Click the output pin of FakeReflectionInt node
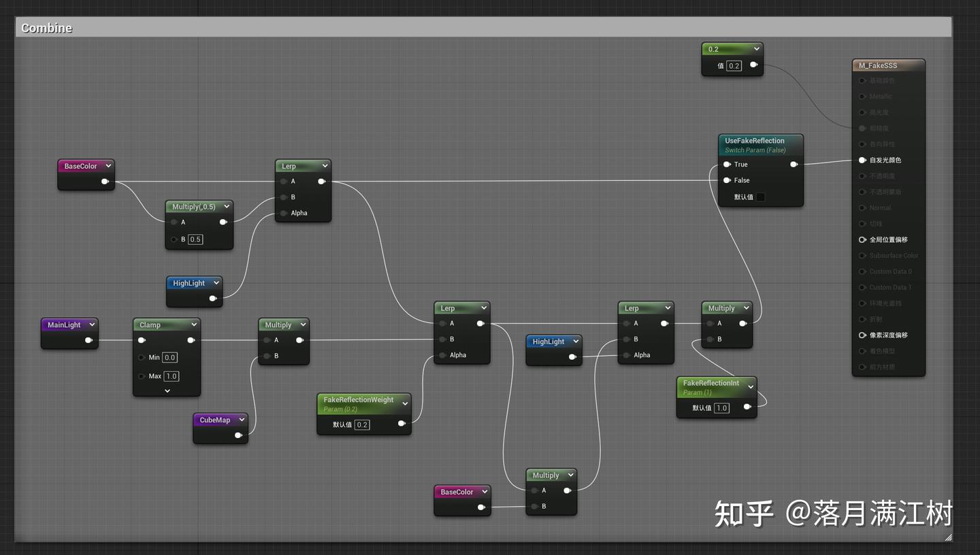Viewport: 980px width, 555px height. pos(747,407)
